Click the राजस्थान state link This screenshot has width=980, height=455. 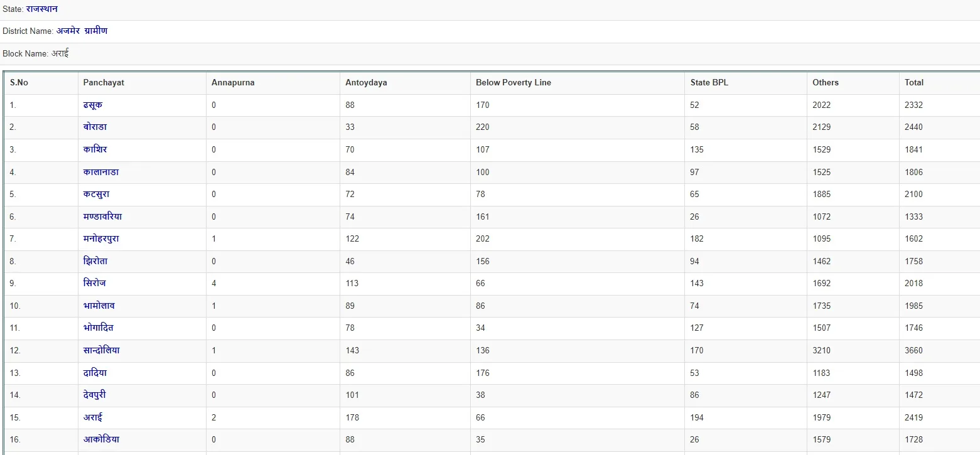(x=42, y=9)
